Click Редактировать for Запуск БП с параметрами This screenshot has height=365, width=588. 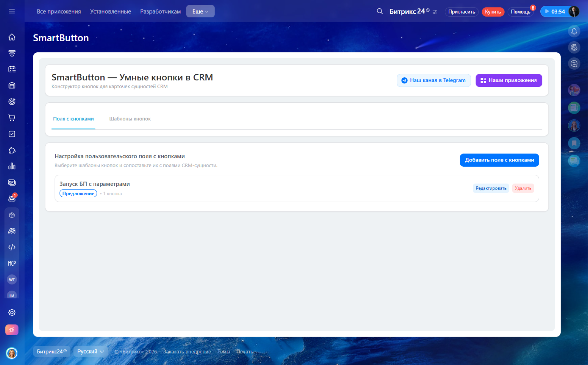(491, 188)
